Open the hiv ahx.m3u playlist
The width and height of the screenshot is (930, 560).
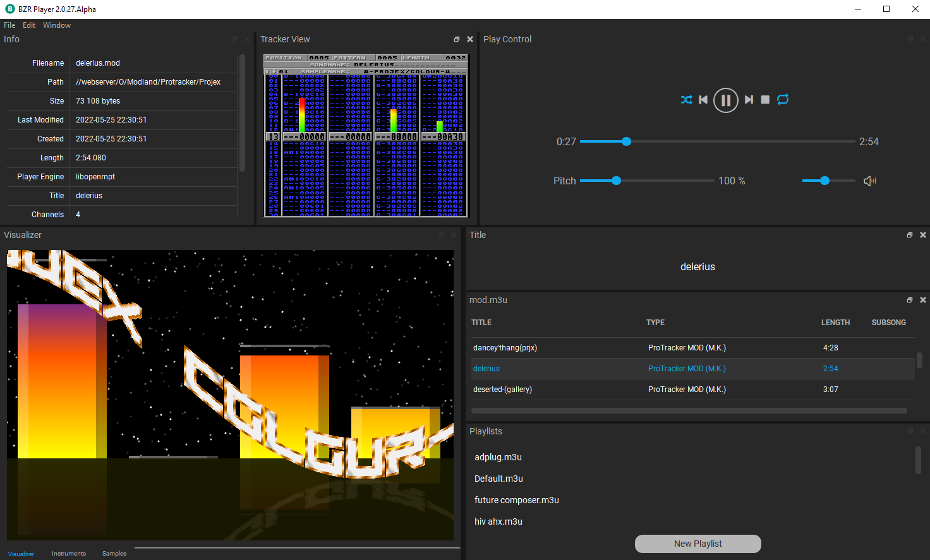498,521
